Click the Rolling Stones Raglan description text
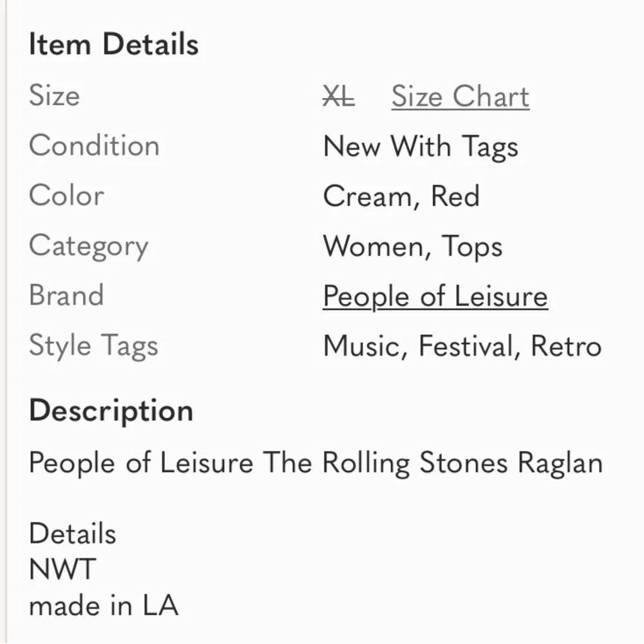Viewport: 644px width, 644px height. 316,463
